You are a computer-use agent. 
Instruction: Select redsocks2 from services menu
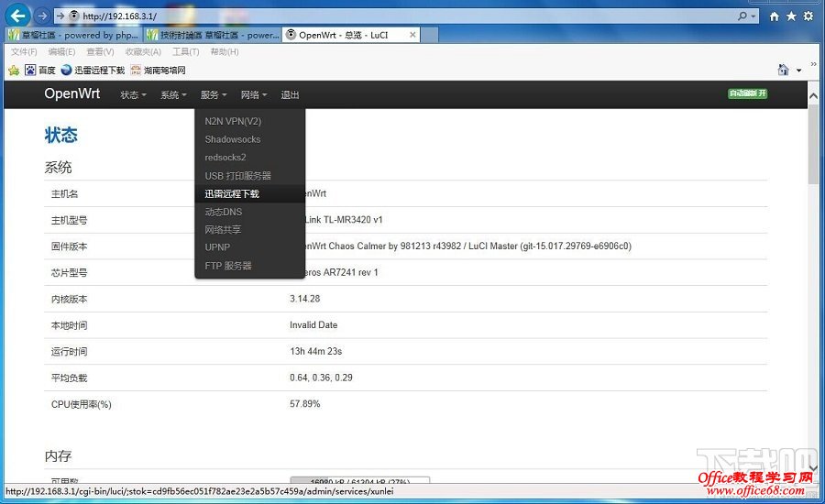(x=250, y=158)
